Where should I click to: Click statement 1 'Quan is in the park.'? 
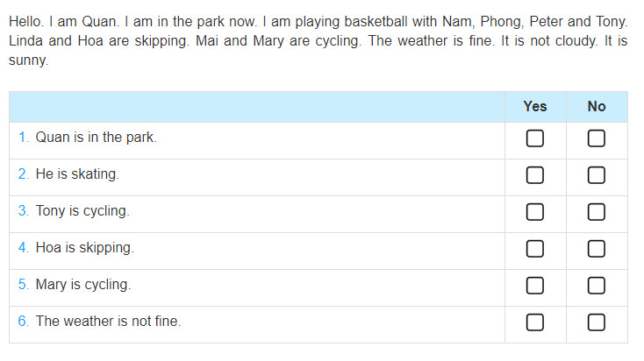point(97,137)
